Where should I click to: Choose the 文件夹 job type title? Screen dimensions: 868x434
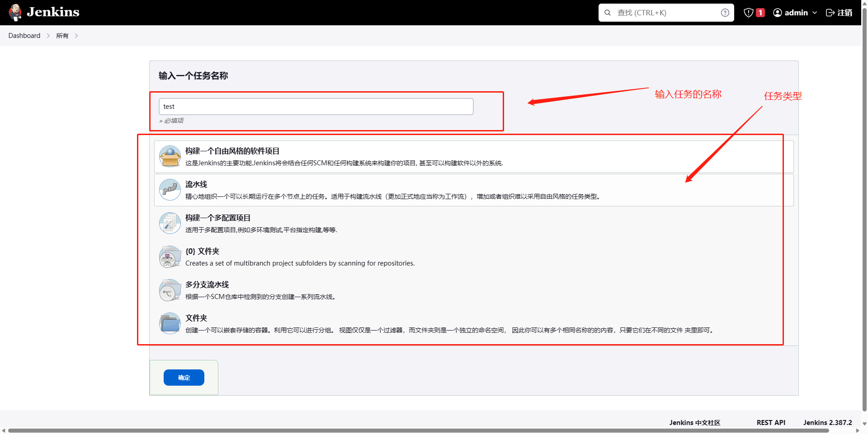click(x=196, y=318)
